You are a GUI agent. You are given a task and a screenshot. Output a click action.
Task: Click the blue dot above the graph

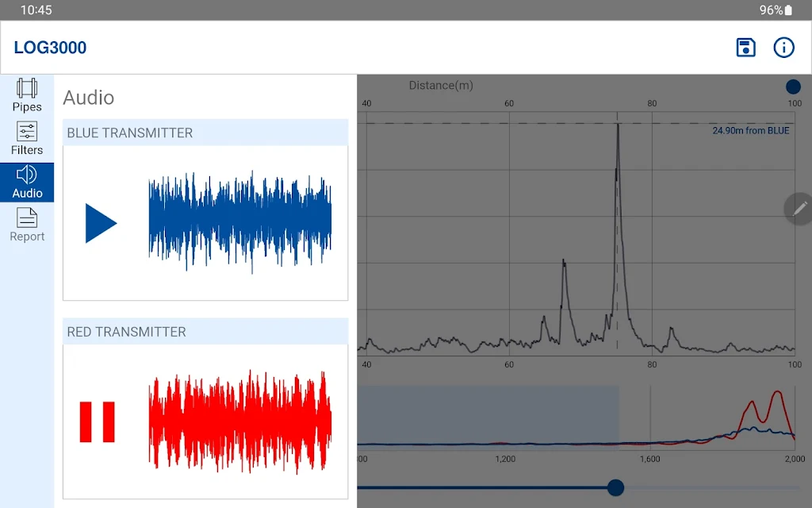click(x=793, y=87)
